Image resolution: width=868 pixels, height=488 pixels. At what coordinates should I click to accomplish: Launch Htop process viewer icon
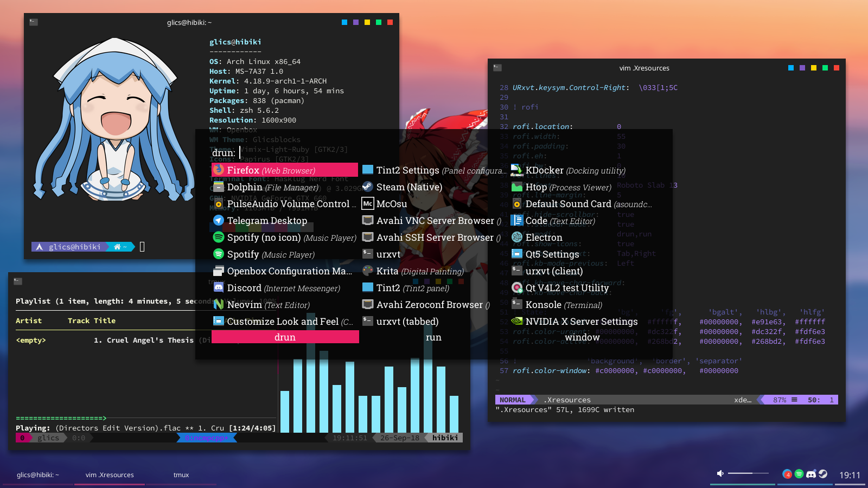517,187
